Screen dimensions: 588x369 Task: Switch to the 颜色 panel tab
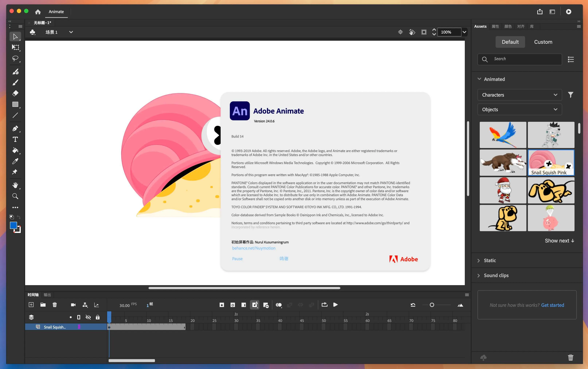[508, 26]
